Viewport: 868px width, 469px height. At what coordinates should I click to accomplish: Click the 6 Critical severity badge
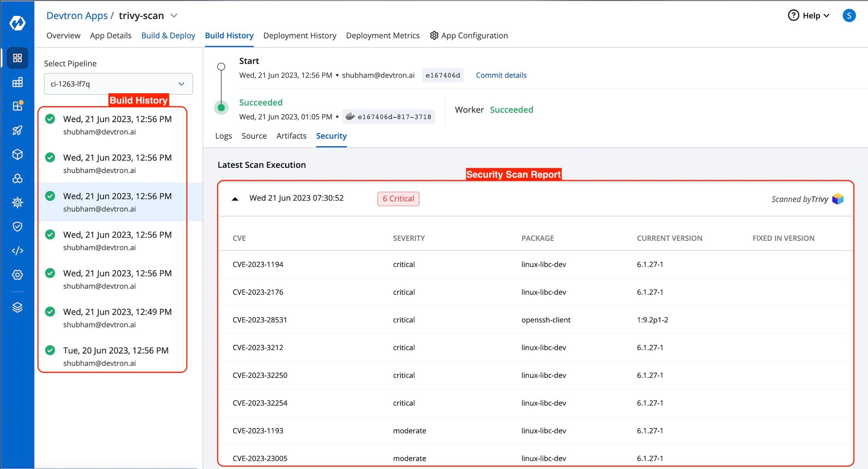point(398,199)
